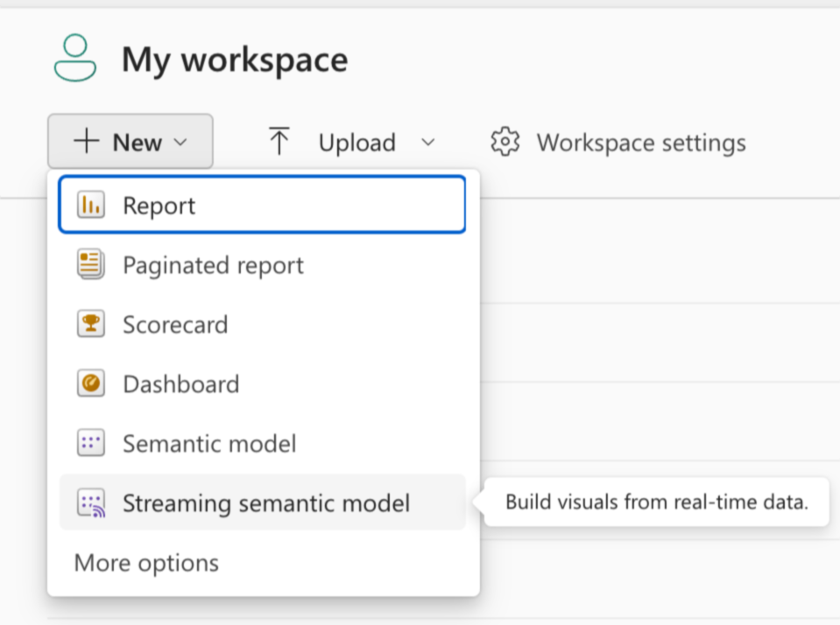Collapse the New menu using its chevron
The image size is (840, 625).
pyautogui.click(x=180, y=143)
